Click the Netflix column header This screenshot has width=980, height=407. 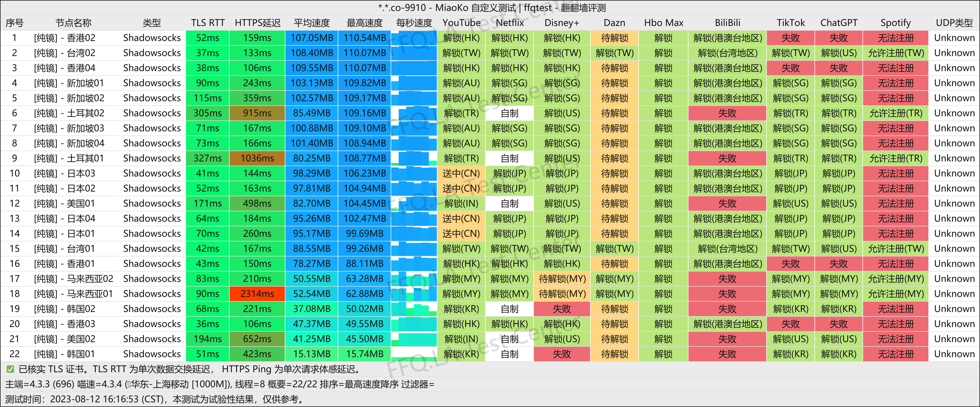coord(510,23)
